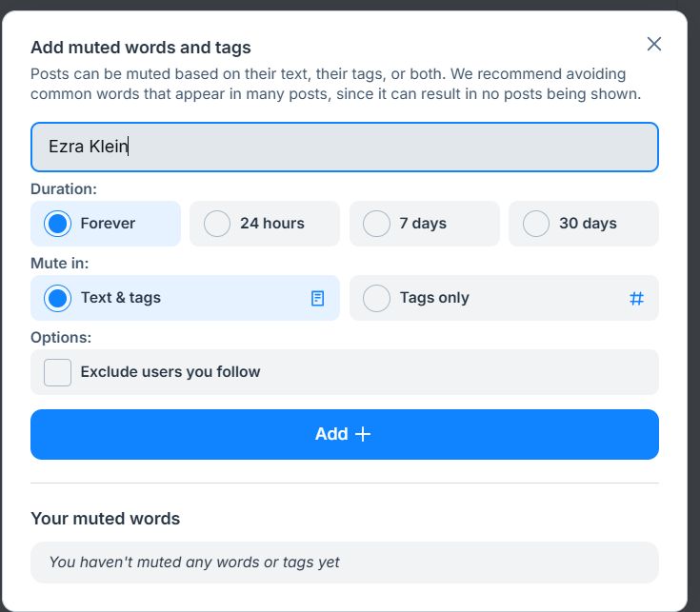Switch muting to Tags only
The height and width of the screenshot is (612, 700).
[504, 298]
